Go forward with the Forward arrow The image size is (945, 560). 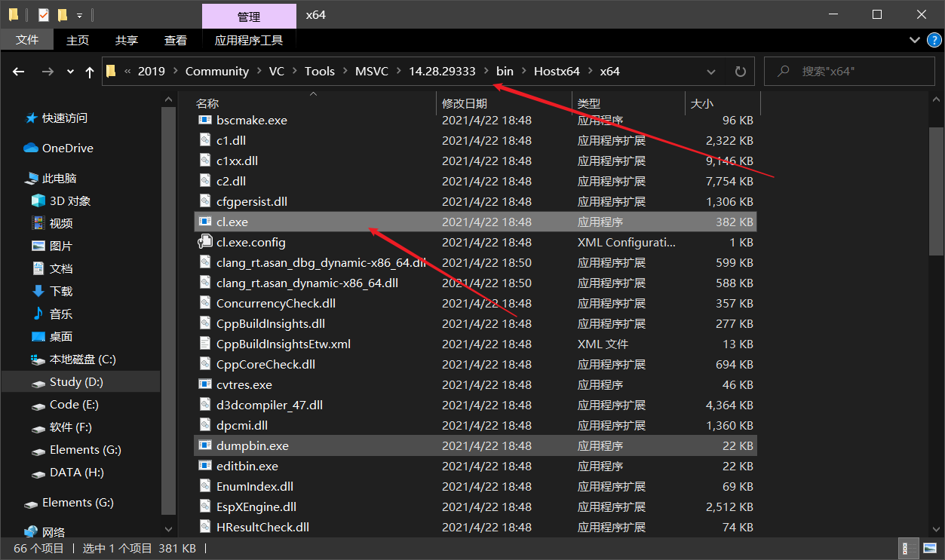(48, 72)
